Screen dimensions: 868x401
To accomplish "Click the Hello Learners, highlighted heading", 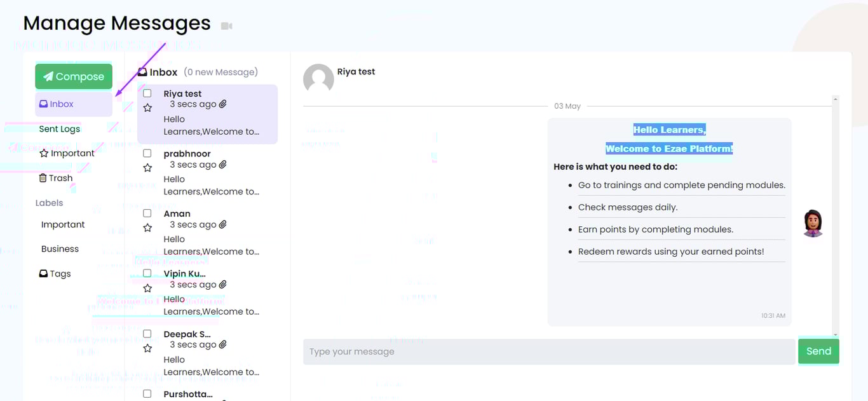I will tap(670, 130).
